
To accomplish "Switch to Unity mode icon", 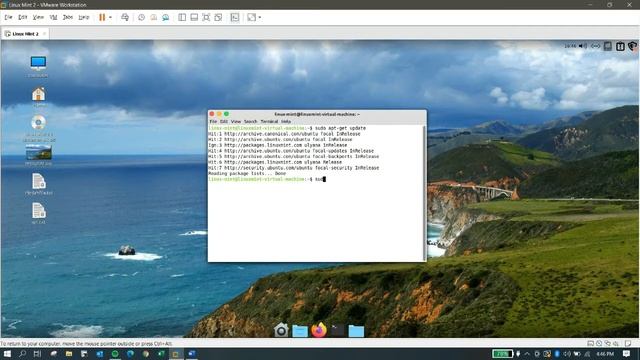I will (218, 17).
